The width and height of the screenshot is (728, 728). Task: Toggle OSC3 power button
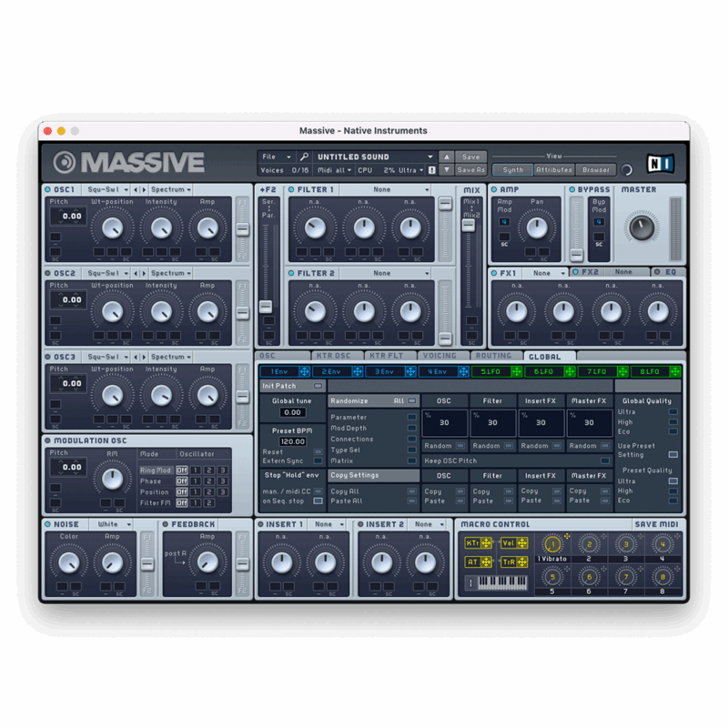(x=48, y=357)
